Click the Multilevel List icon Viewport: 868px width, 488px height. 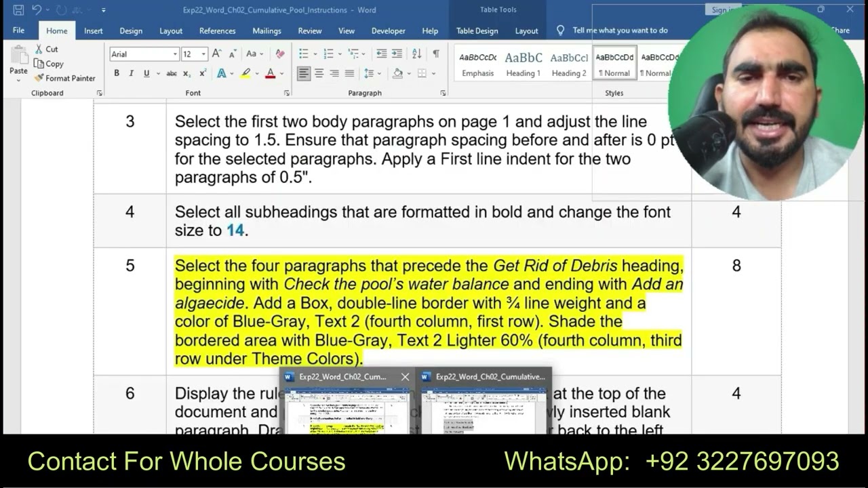coord(353,54)
